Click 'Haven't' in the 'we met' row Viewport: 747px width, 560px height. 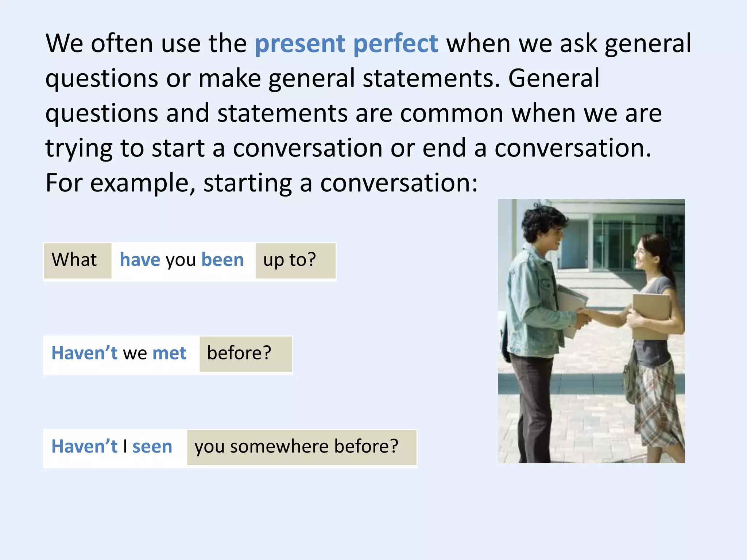(84, 353)
